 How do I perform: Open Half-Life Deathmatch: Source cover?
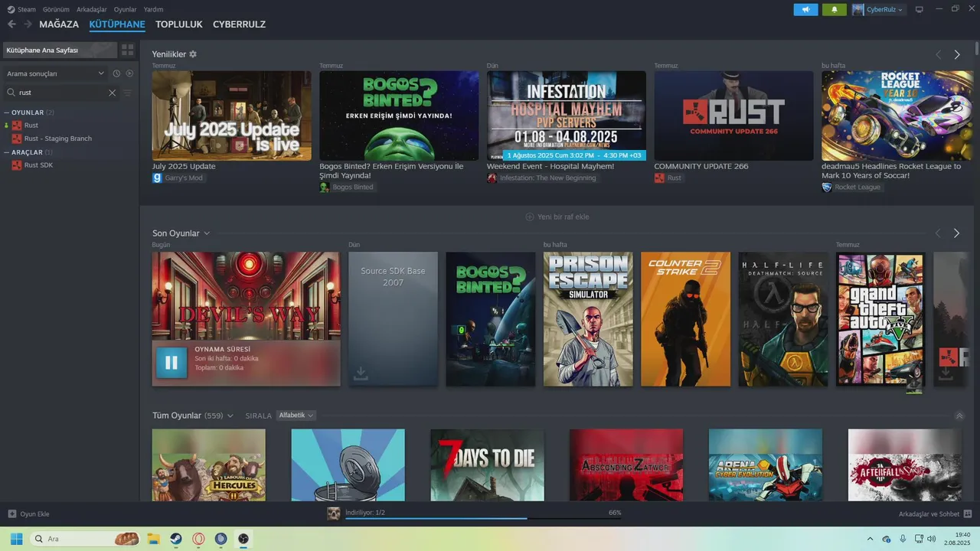click(x=783, y=319)
